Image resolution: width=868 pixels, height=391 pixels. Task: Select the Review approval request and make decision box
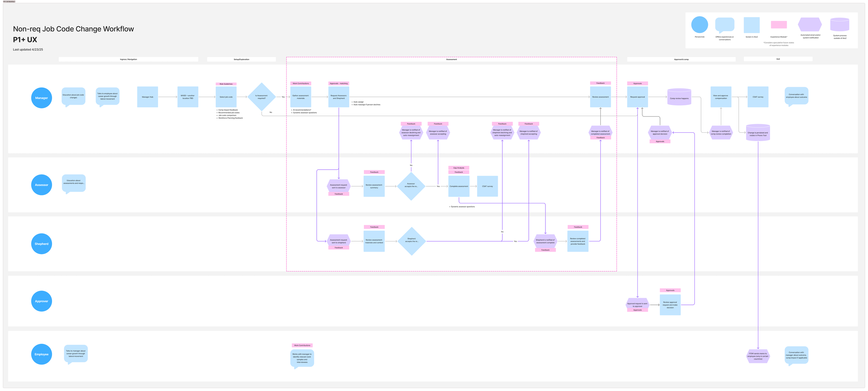[x=670, y=305]
